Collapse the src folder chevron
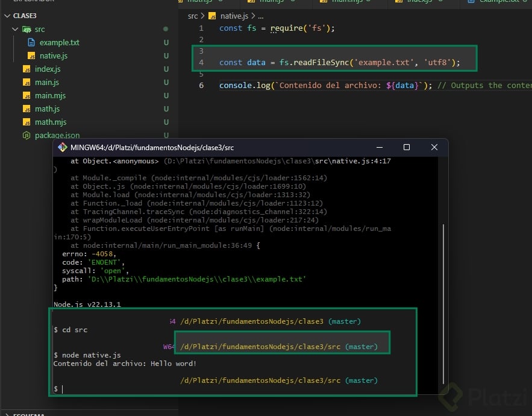The image size is (532, 416). tap(16, 30)
